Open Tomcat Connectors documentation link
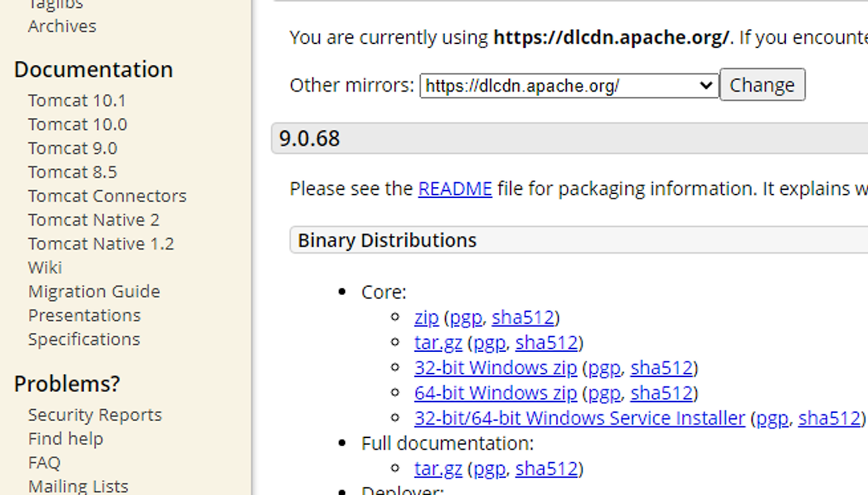 click(x=107, y=196)
